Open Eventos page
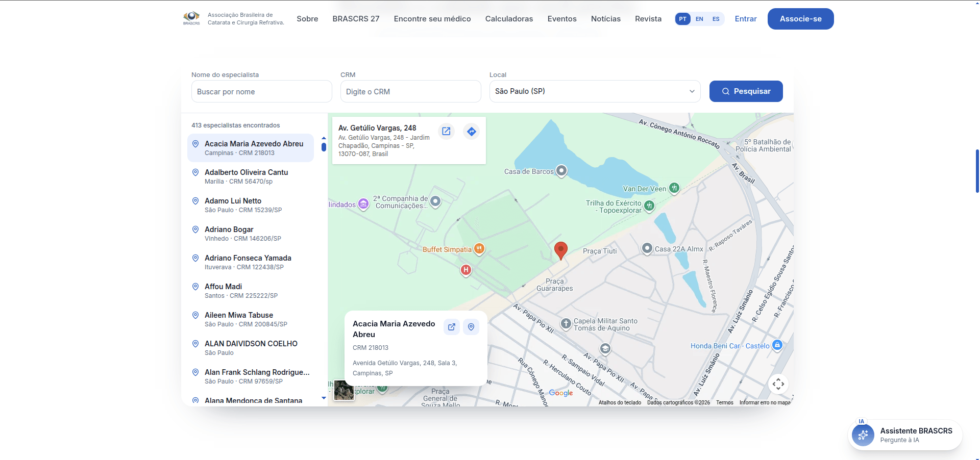The height and width of the screenshot is (460, 980). click(562, 19)
